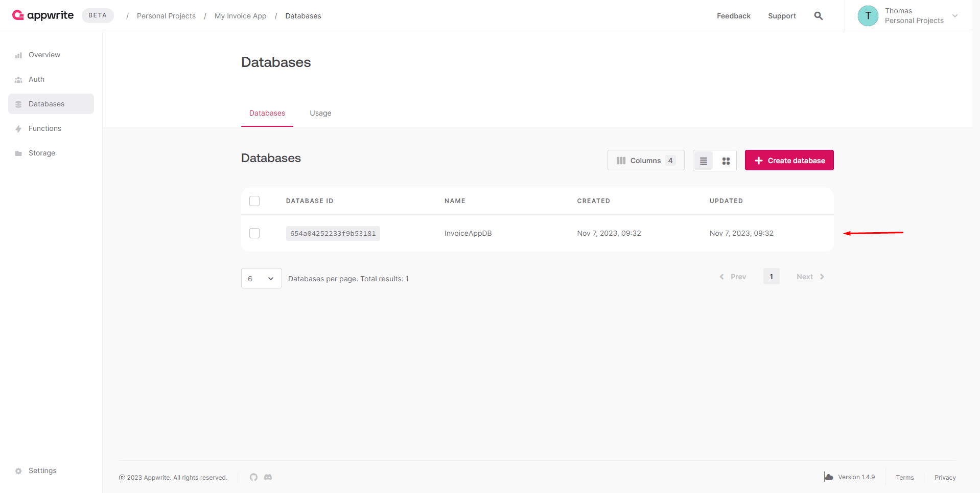Screen dimensions: 980x493
Task: Open the Terms link
Action: [x=905, y=477]
